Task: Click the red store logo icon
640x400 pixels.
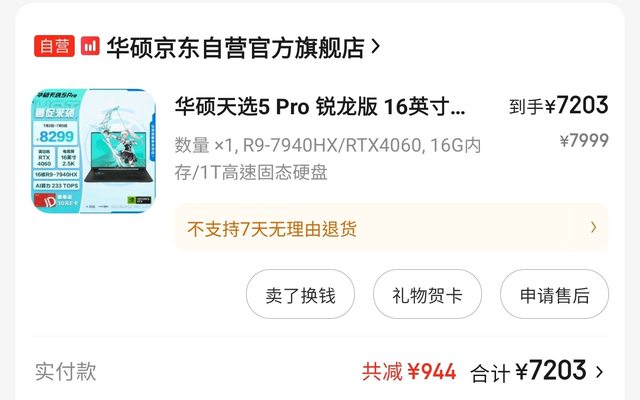Action: (90, 46)
